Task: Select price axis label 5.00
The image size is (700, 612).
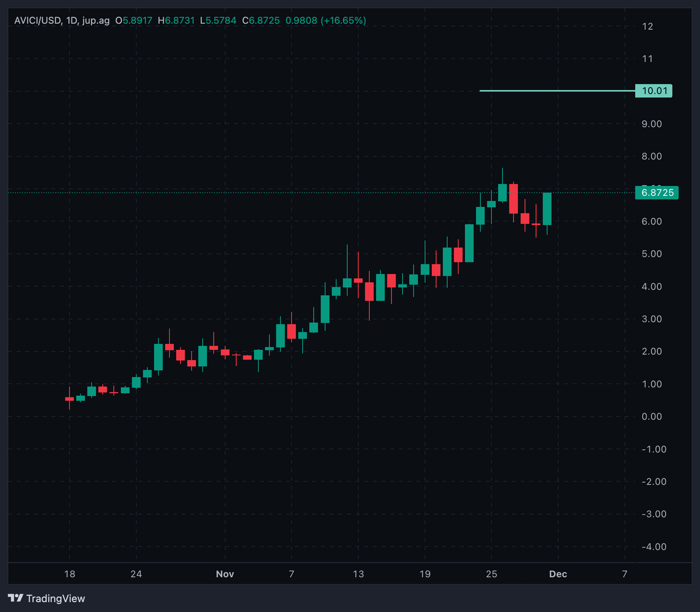Action: click(x=652, y=254)
